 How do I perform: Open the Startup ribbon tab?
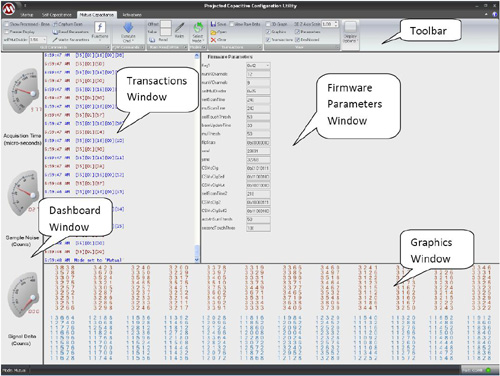pos(27,15)
